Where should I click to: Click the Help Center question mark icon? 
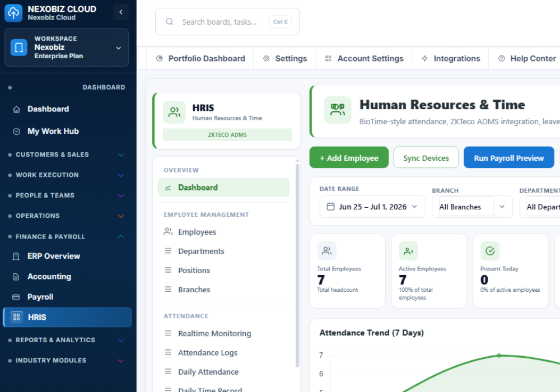pyautogui.click(x=501, y=59)
